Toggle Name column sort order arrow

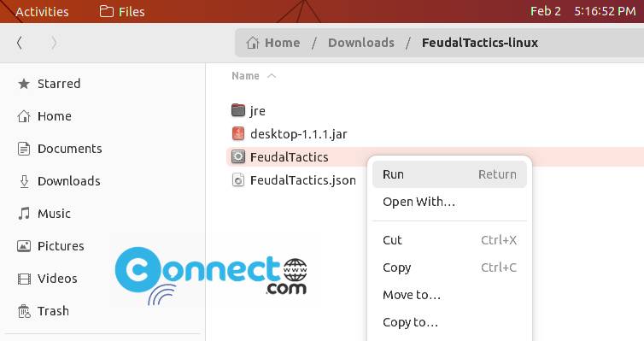[272, 76]
